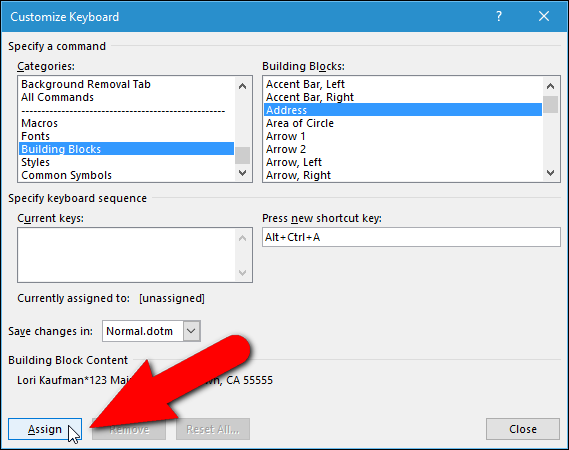
Task: Click Building Blocks list scroll down arrow
Action: pos(550,173)
